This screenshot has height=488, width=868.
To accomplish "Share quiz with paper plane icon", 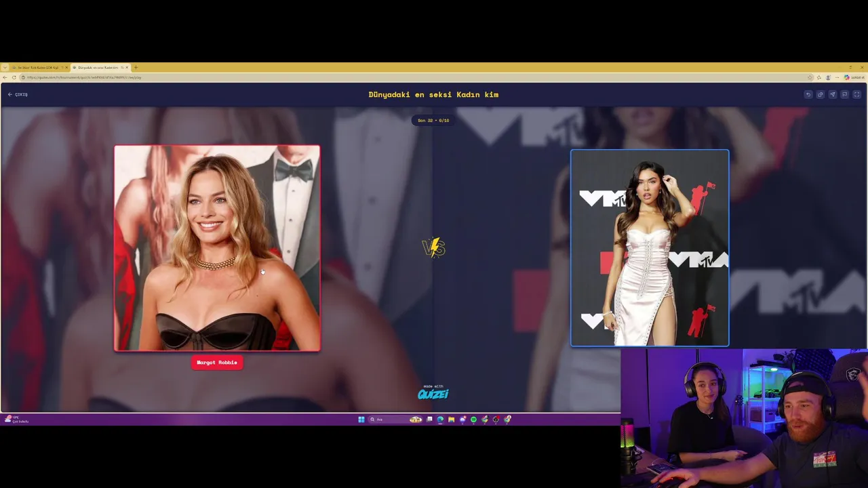I will (x=832, y=94).
